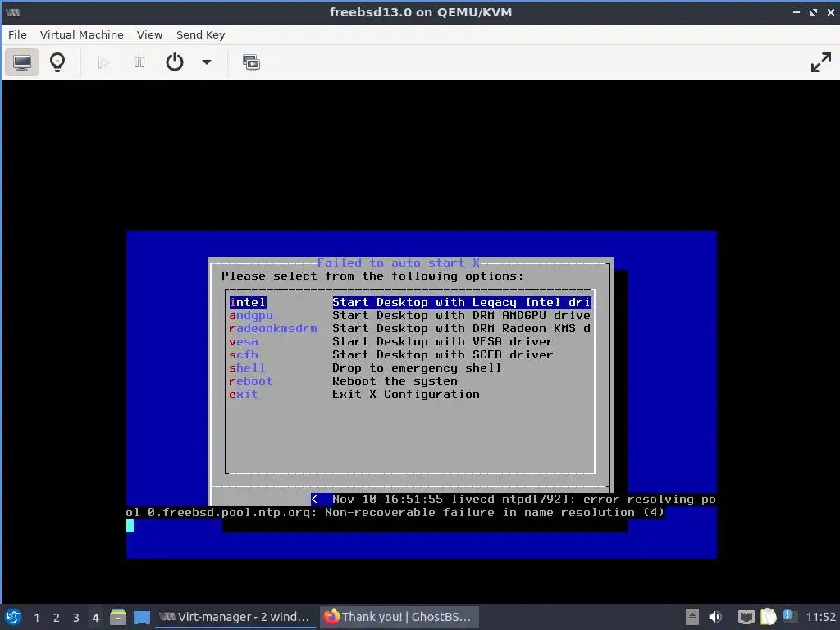840x630 pixels.
Task: Activate Virt-manager taskbar entry
Action: pos(235,617)
